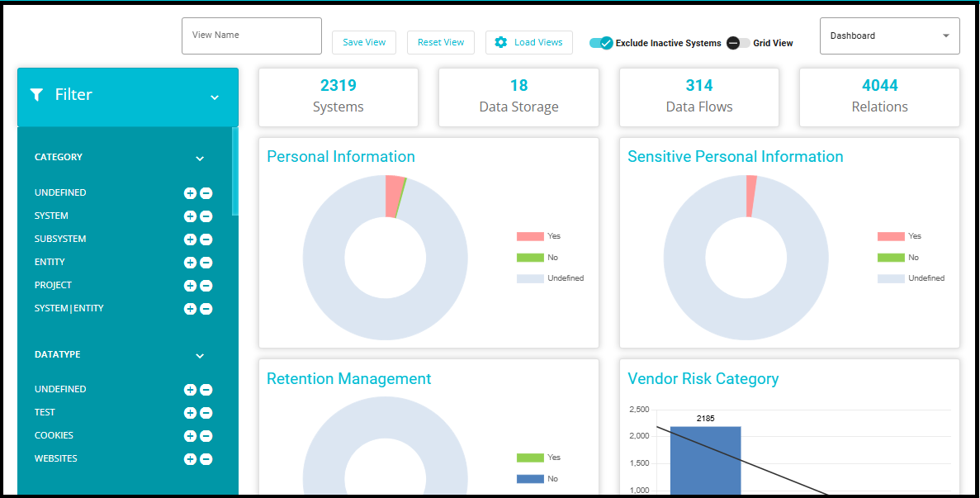
Task: Collapse the DATATYPE filter section
Action: [199, 356]
